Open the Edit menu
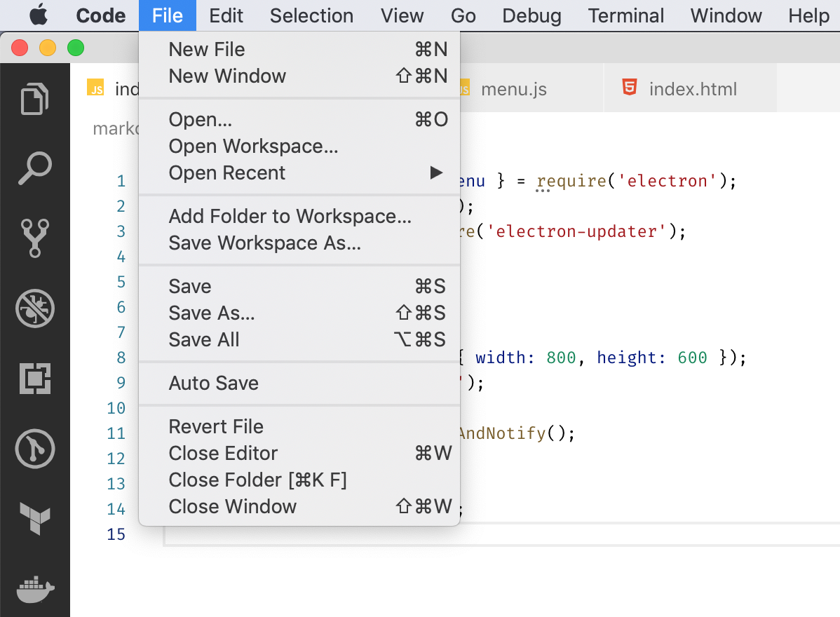 click(x=226, y=15)
